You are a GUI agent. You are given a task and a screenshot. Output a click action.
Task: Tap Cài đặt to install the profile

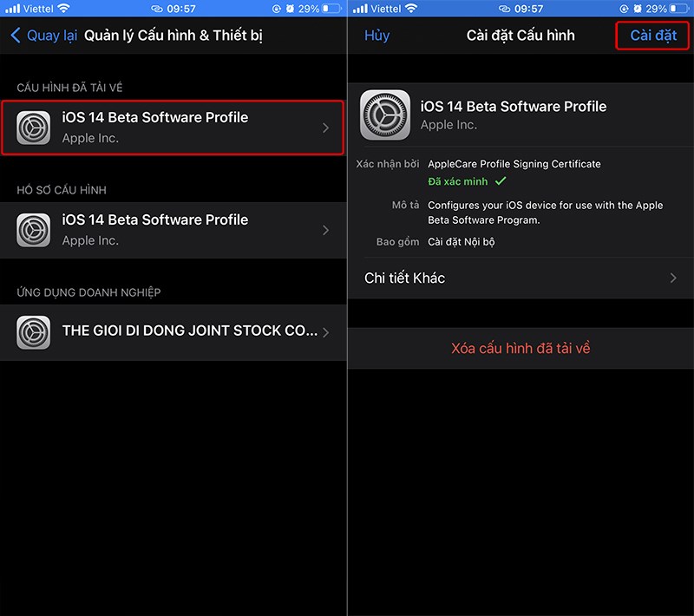tap(651, 35)
